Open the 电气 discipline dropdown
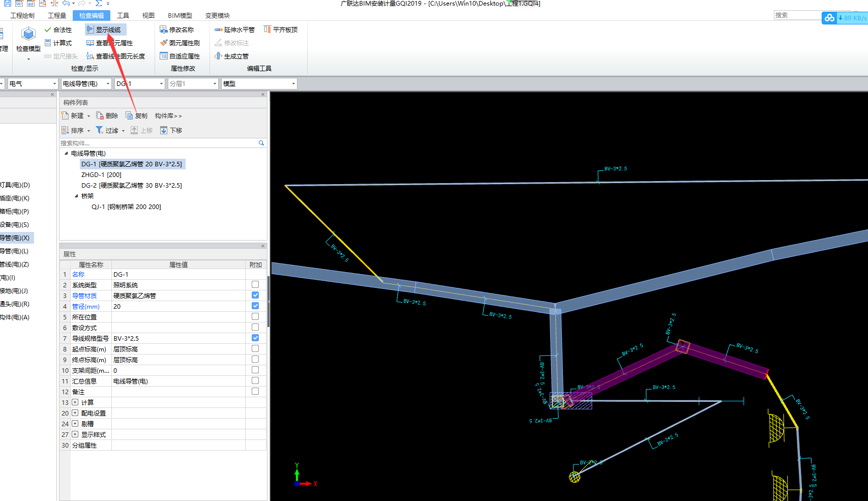Viewport: 868px width, 501px height. (33, 84)
